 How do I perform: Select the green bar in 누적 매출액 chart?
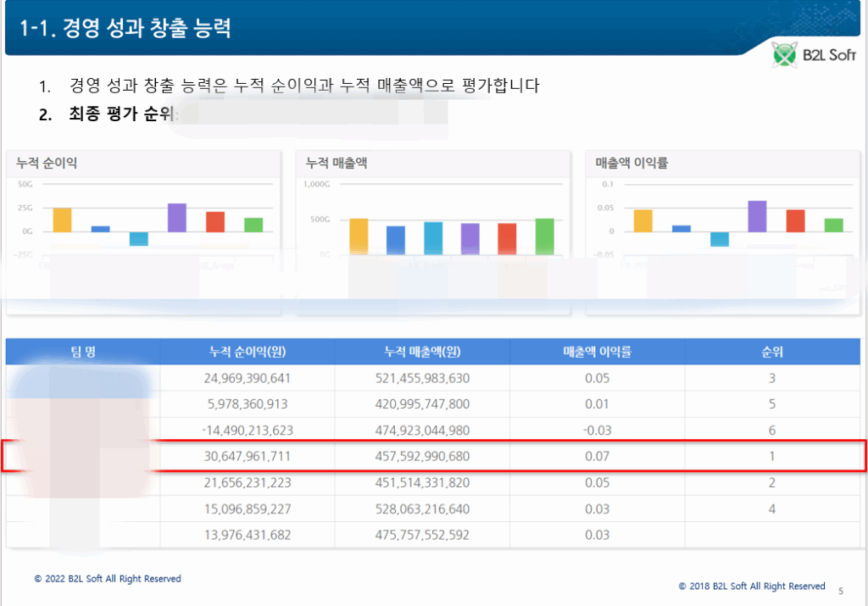click(545, 236)
